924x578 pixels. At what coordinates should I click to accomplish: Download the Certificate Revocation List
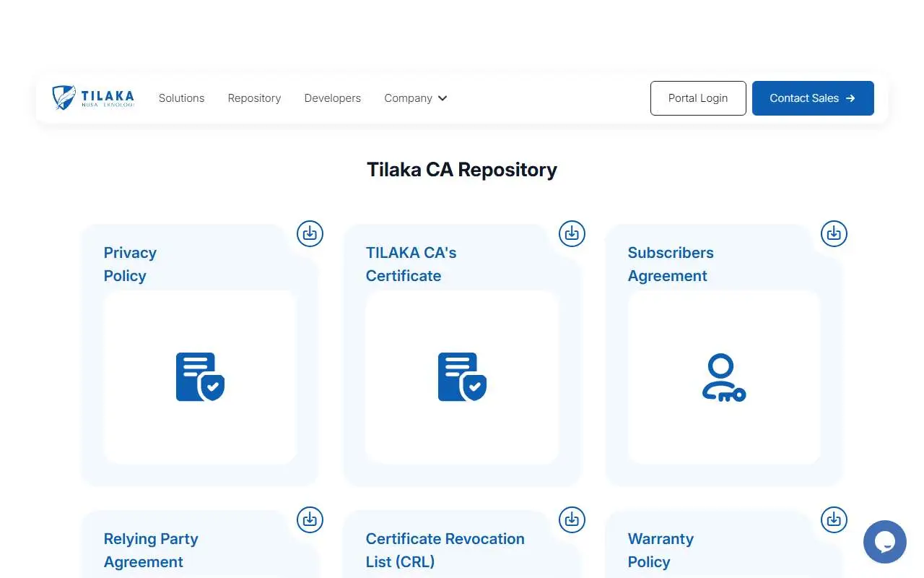(x=572, y=519)
